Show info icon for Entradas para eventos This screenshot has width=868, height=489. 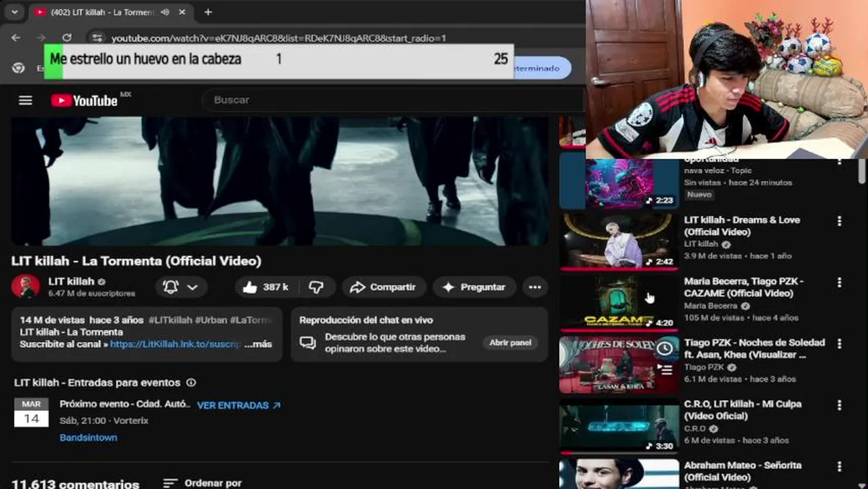tap(191, 383)
